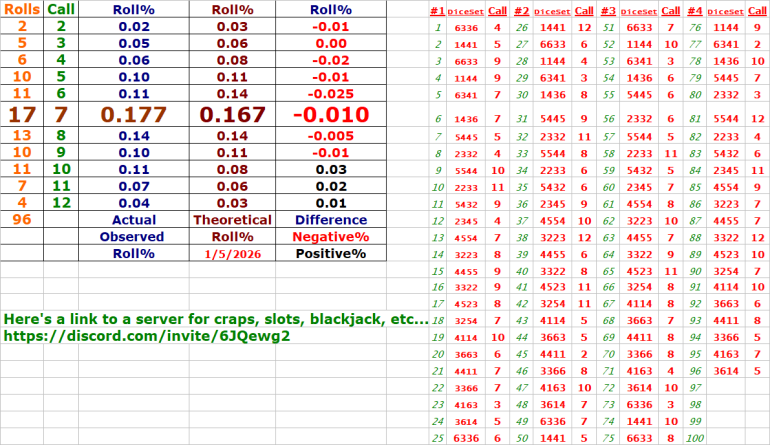The width and height of the screenshot is (770, 445).
Task: Click the date cell 1/5/2026
Action: click(x=232, y=254)
